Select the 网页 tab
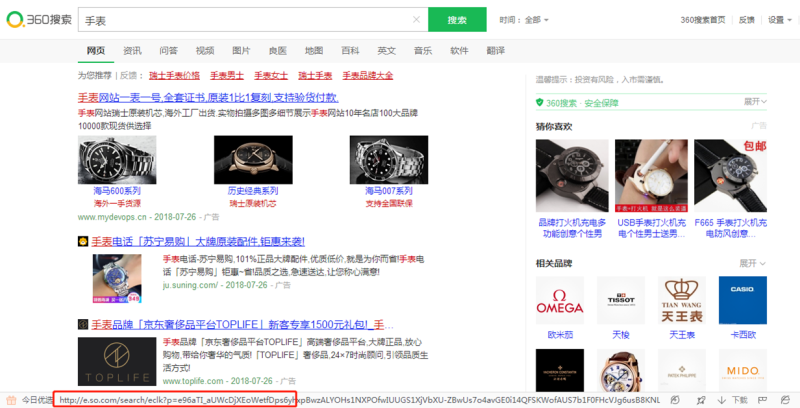800x408 pixels. coord(95,50)
